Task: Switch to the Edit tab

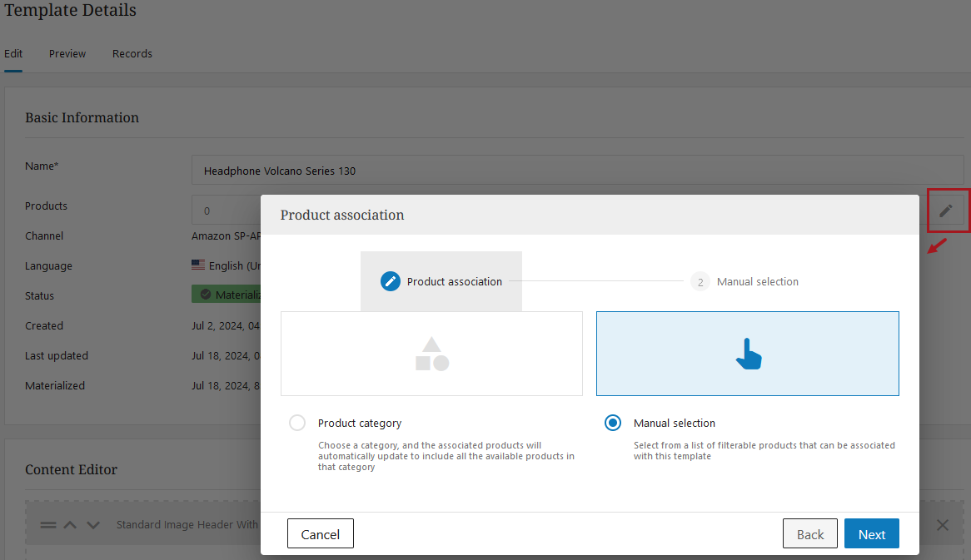Action: (13, 53)
